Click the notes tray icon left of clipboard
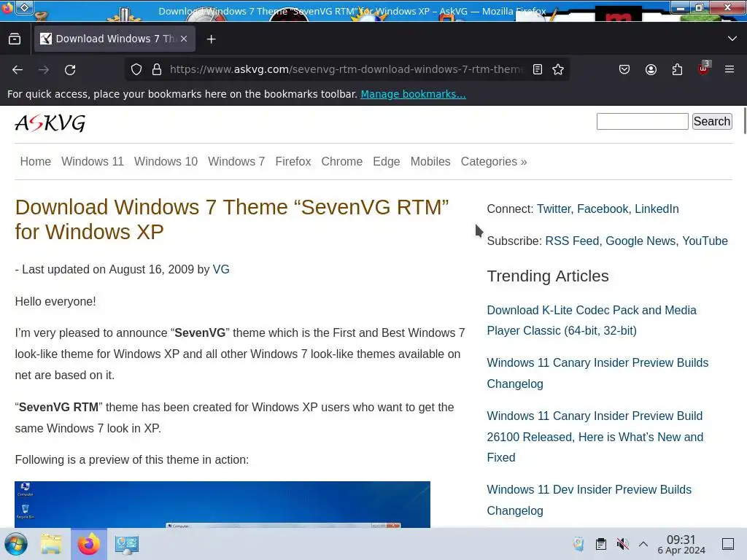Viewport: 747px width, 560px height. pyautogui.click(x=578, y=544)
